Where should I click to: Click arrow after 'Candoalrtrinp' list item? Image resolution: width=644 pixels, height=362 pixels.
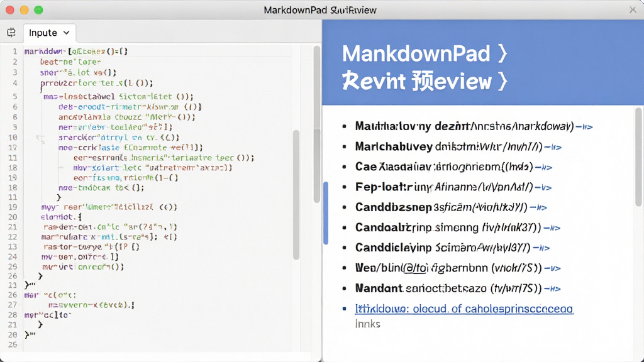pyautogui.click(x=552, y=228)
